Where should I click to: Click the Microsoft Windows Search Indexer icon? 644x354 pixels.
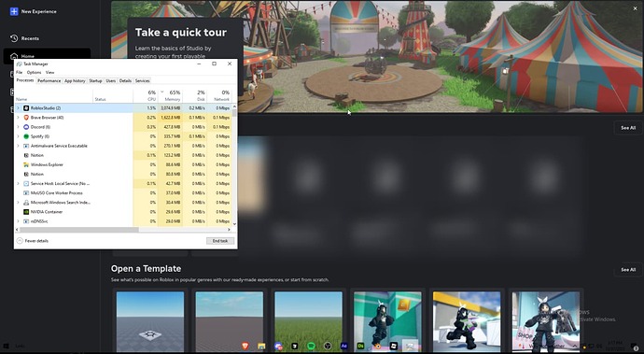[26, 203]
